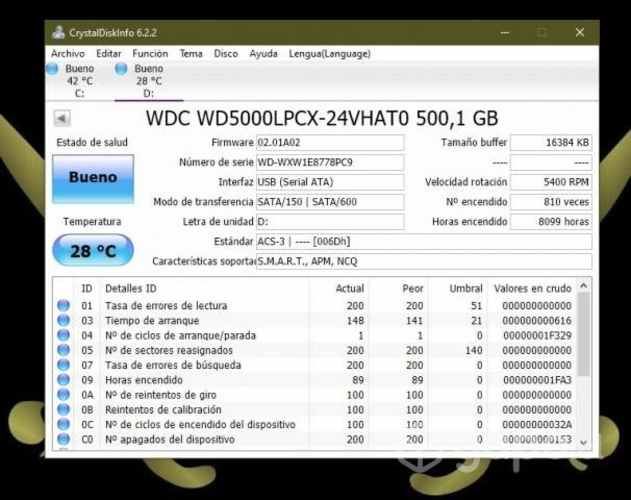The height and width of the screenshot is (500, 631).
Task: Click the serial number field WD-WXW1E8778PC9
Action: (x=330, y=162)
